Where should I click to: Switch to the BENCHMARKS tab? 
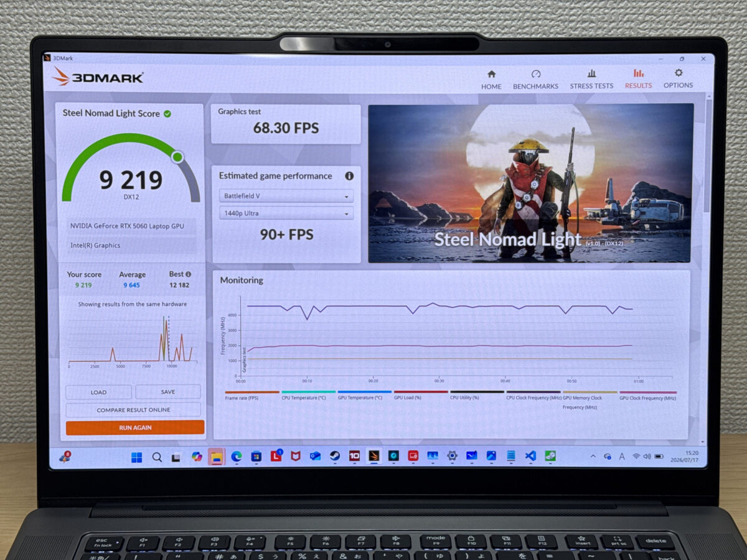(535, 79)
